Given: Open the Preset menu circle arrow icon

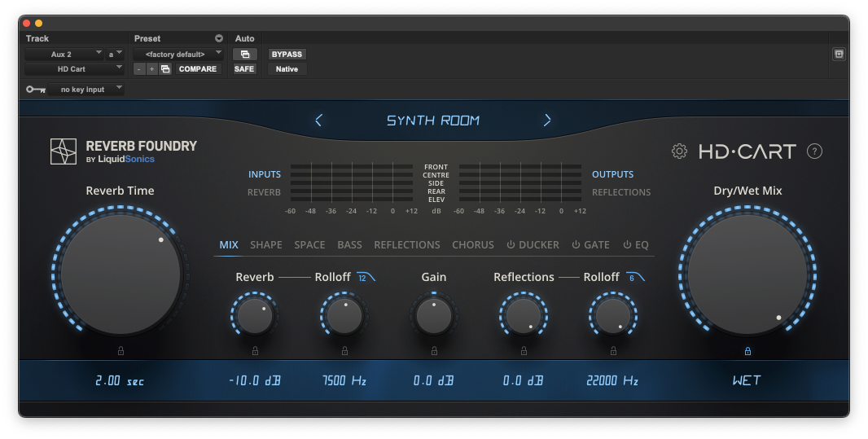Looking at the screenshot, I should click(219, 38).
